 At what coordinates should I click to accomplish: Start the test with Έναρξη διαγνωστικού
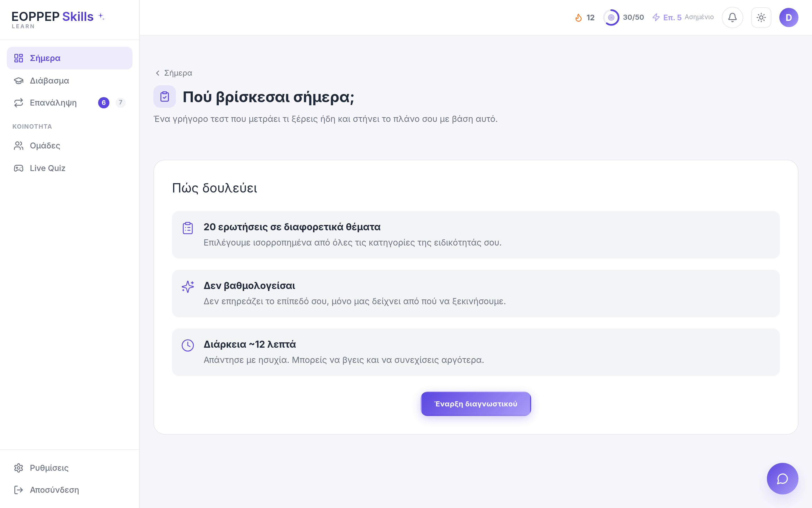pos(476,404)
